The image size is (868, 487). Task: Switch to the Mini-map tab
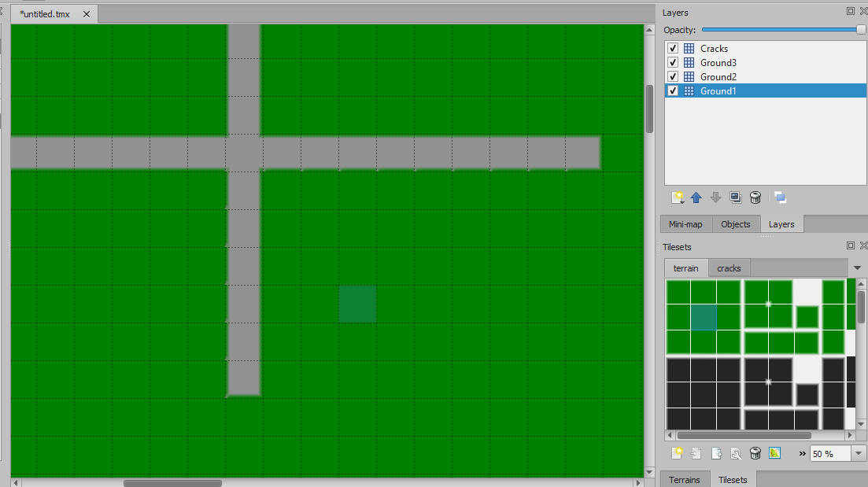(x=685, y=224)
